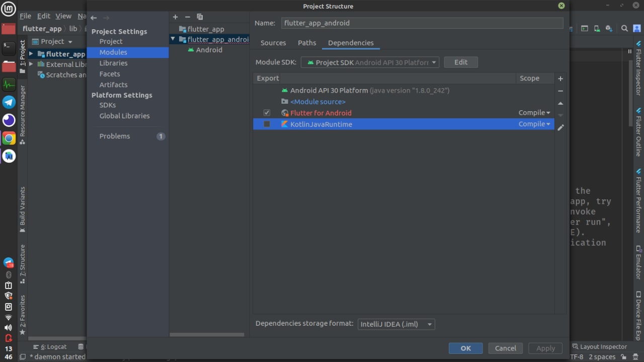Remove dependency with the minus button
This screenshot has width=644, height=362.
pos(560,91)
